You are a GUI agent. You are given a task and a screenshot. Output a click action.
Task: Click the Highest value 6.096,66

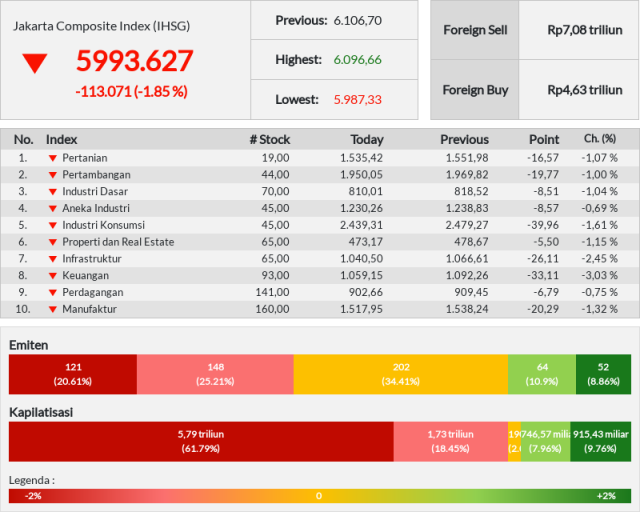pyautogui.click(x=358, y=60)
